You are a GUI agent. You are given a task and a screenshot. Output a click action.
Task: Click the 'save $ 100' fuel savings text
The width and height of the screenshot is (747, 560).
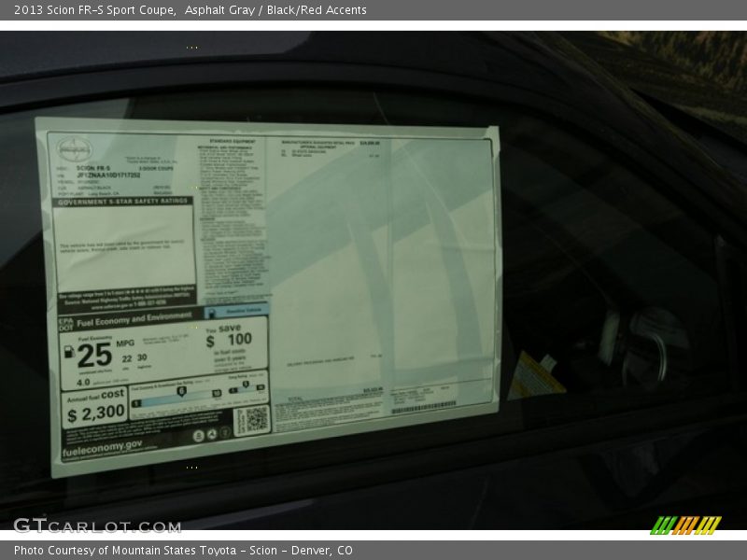pos(229,336)
